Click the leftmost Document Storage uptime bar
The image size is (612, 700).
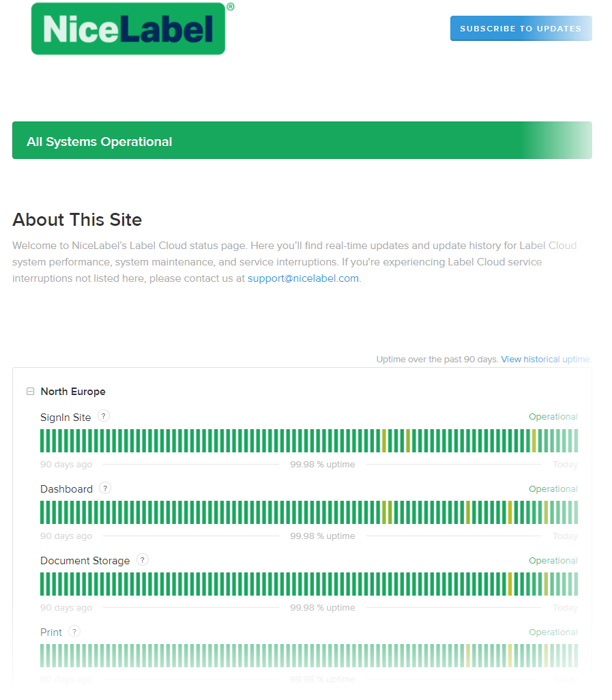point(42,584)
